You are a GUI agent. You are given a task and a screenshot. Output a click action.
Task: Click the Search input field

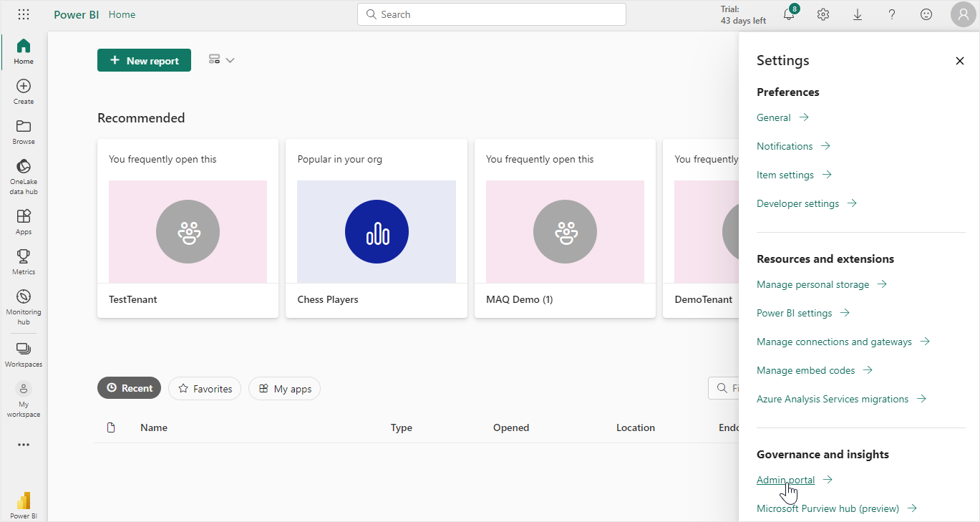click(x=491, y=14)
